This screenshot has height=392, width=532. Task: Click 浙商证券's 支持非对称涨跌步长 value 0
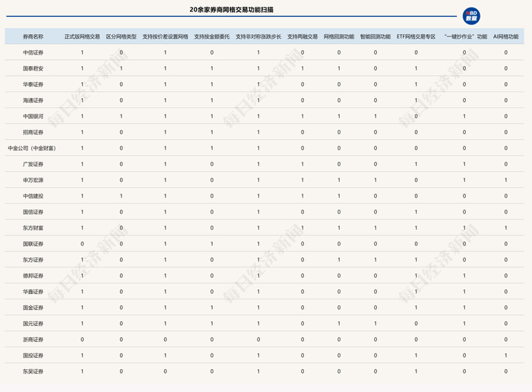[258, 340]
